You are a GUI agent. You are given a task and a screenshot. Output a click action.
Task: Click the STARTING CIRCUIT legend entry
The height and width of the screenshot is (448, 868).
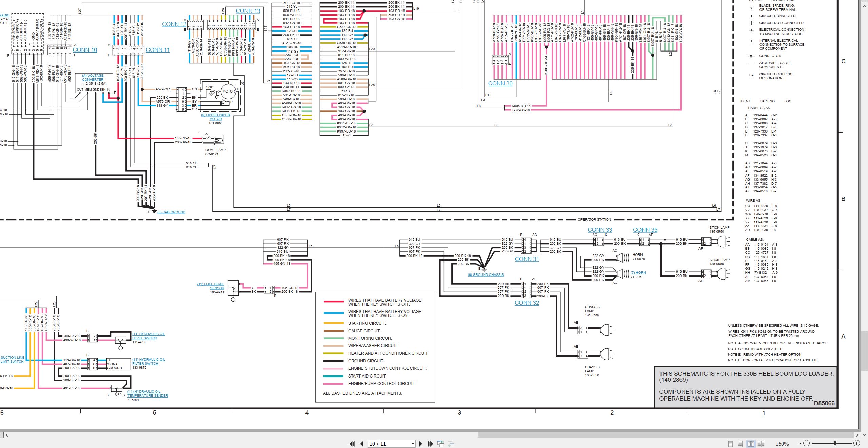click(x=367, y=323)
